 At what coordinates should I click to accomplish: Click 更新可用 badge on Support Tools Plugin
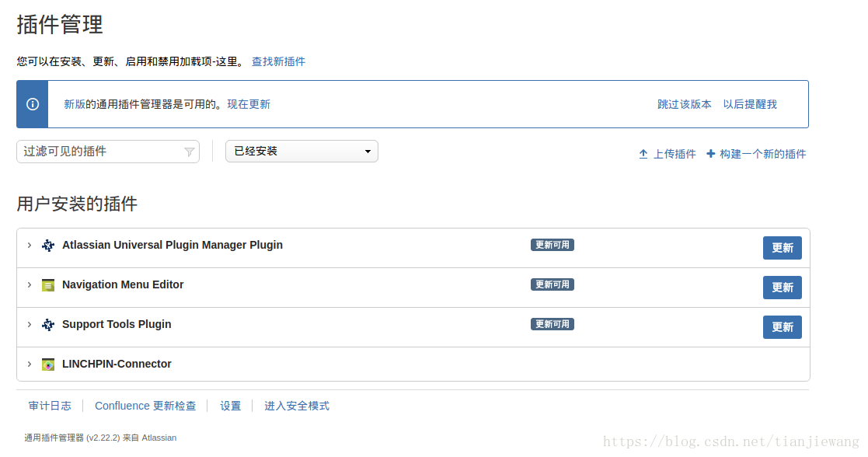coord(552,324)
